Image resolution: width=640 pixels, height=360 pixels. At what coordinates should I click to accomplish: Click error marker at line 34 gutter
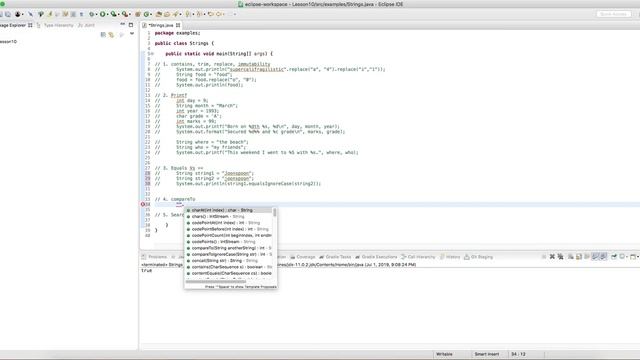coord(143,204)
